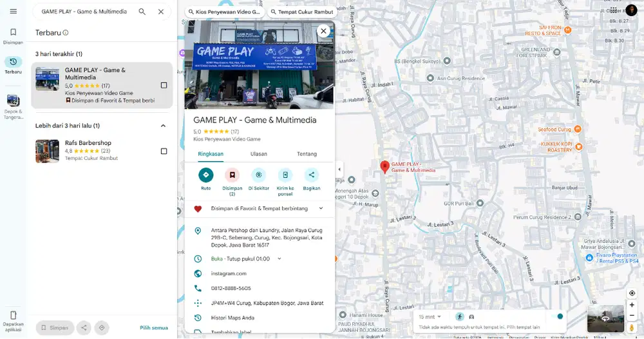Click the GAME PLAY search field text

click(84, 12)
